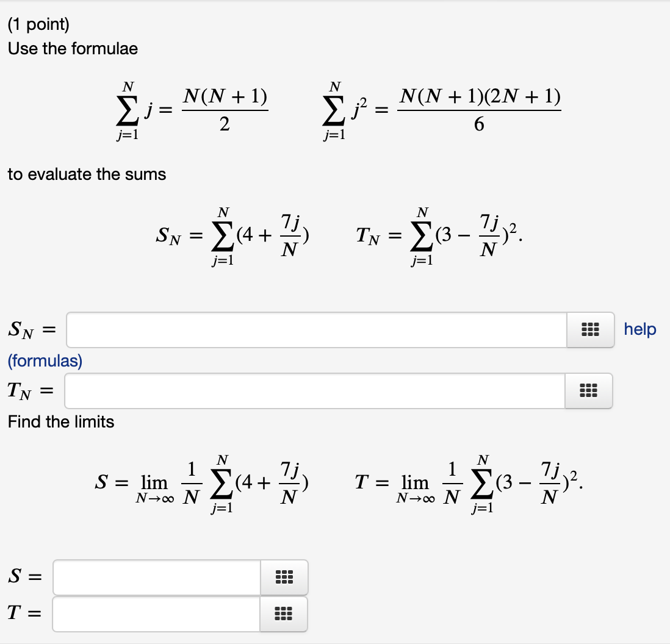Viewport: 670px width, 644px height.
Task: Click the empty T_N input area
Action: (314, 391)
